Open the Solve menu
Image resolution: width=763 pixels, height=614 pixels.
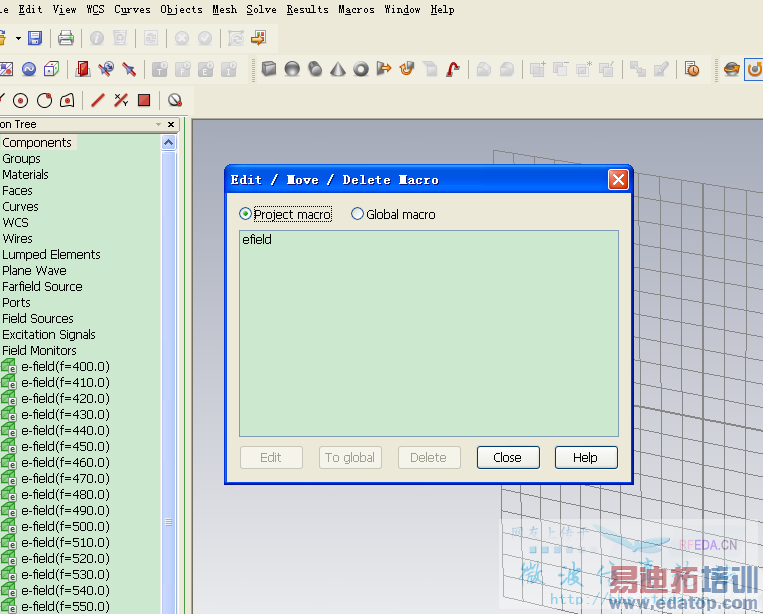point(261,9)
